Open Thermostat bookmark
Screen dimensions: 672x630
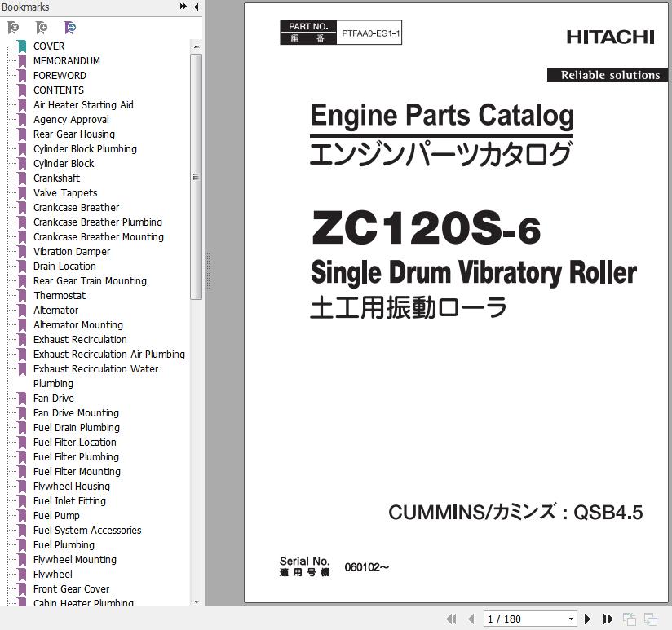[60, 296]
